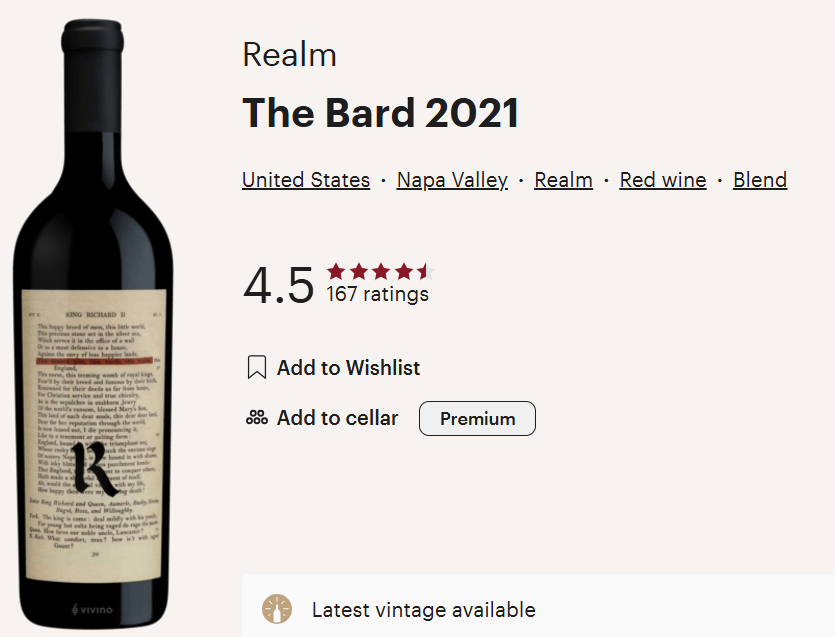Open the United States country link
835x637 pixels.
point(306,180)
